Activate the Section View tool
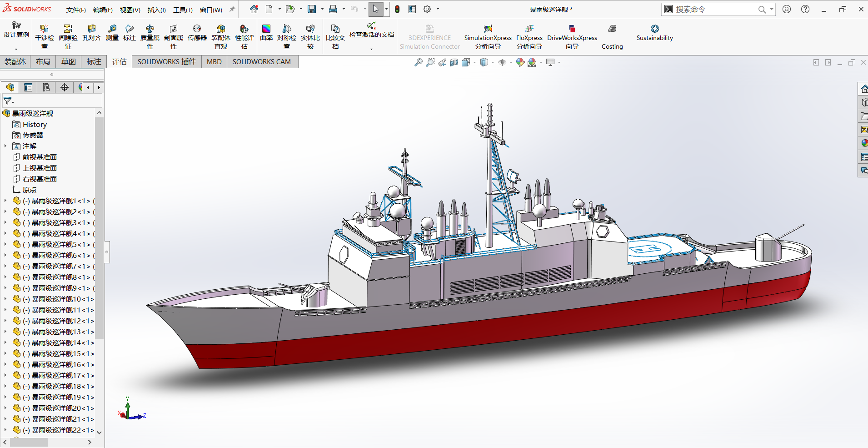Image resolution: width=868 pixels, height=448 pixels. (454, 62)
